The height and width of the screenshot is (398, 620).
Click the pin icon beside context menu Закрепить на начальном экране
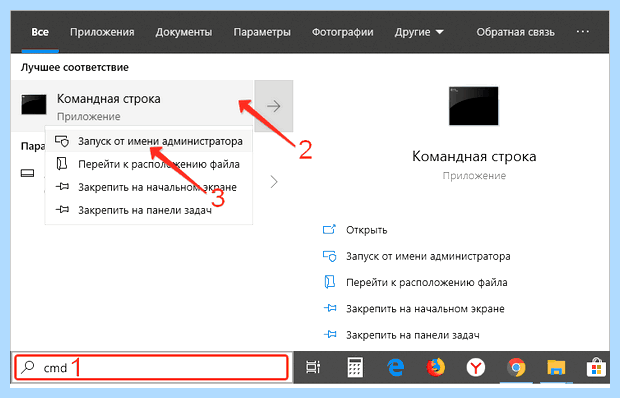point(62,186)
